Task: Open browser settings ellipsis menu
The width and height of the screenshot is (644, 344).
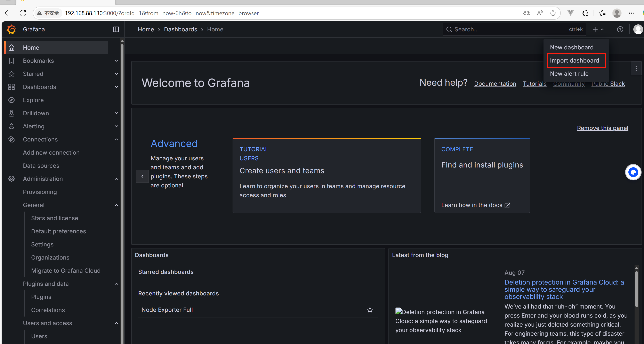Action: coord(631,13)
